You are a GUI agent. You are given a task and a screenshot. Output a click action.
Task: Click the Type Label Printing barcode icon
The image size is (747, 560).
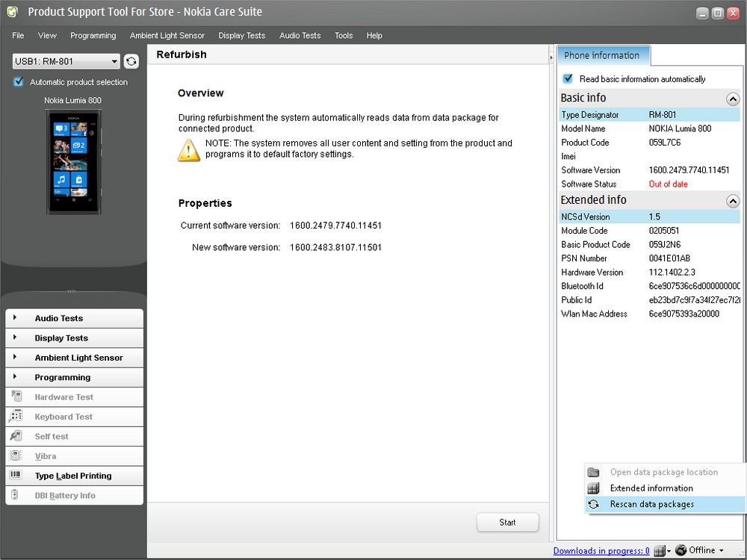pyautogui.click(x=16, y=475)
